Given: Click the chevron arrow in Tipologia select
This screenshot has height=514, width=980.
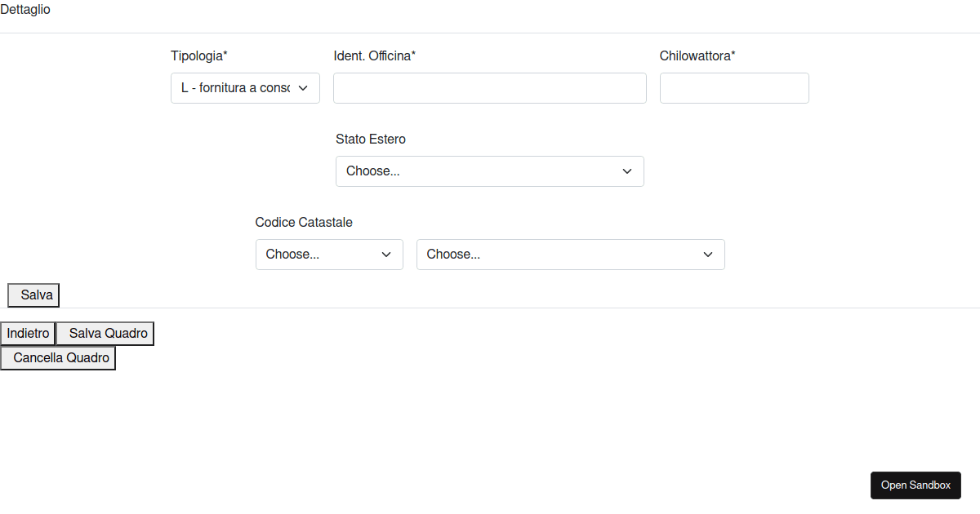Looking at the screenshot, I should pos(303,88).
